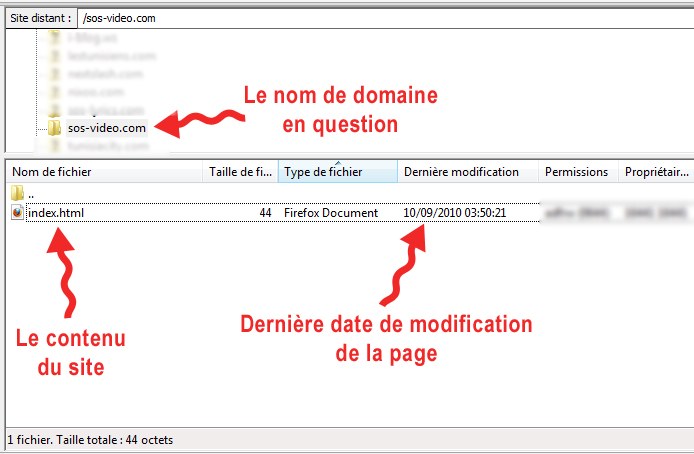Click the blurred permissions value for index.html
694x454 pixels.
point(576,213)
